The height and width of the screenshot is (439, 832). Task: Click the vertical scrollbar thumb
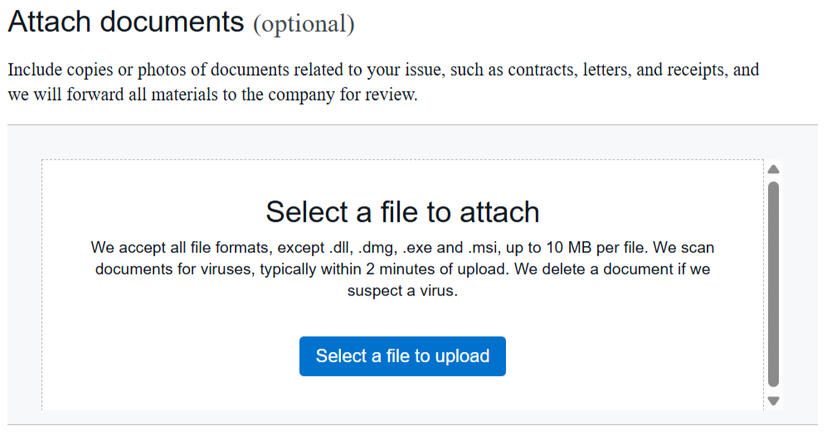pyautogui.click(x=773, y=283)
